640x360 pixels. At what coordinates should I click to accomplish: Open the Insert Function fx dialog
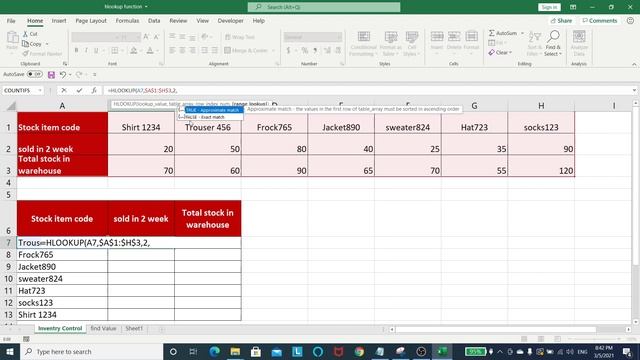point(94,90)
